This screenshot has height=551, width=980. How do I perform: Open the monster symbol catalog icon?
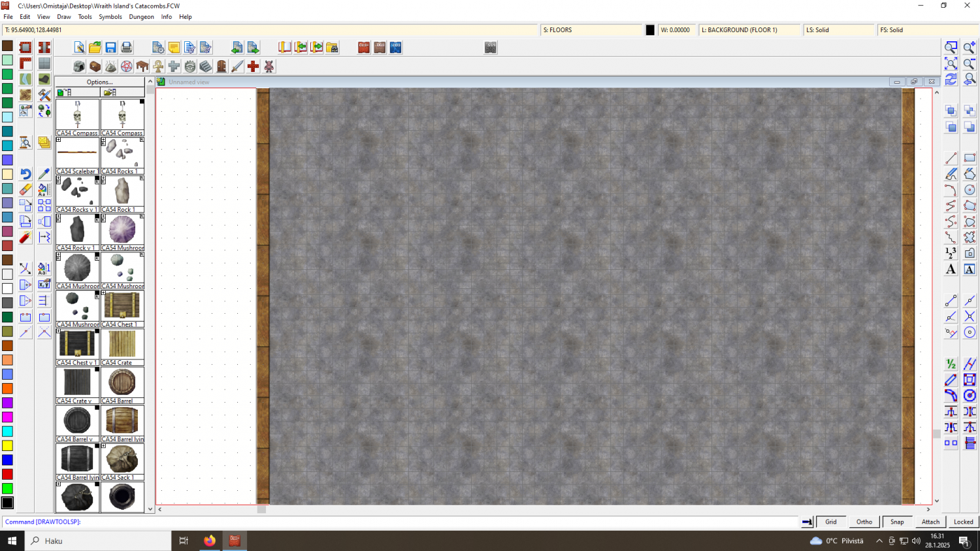(x=269, y=67)
